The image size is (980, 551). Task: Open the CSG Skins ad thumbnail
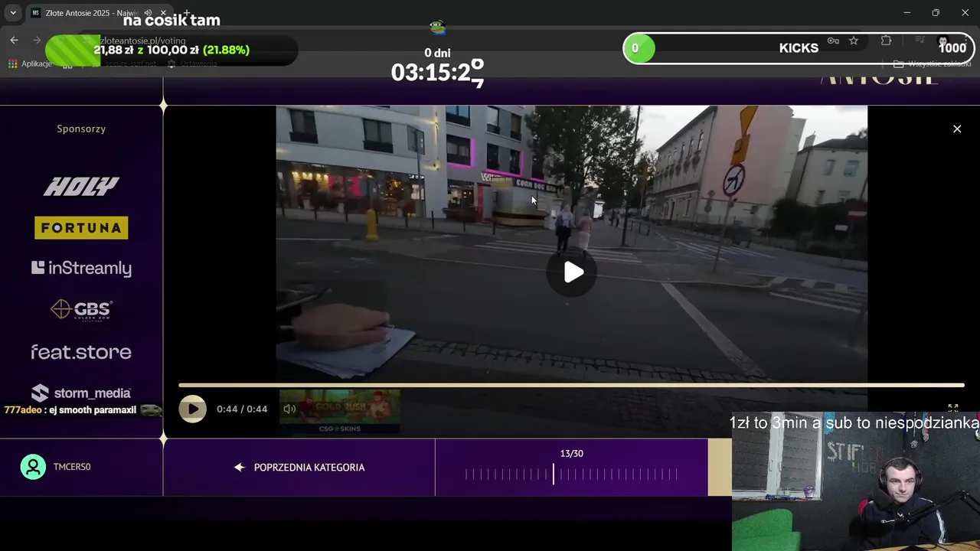point(339,412)
